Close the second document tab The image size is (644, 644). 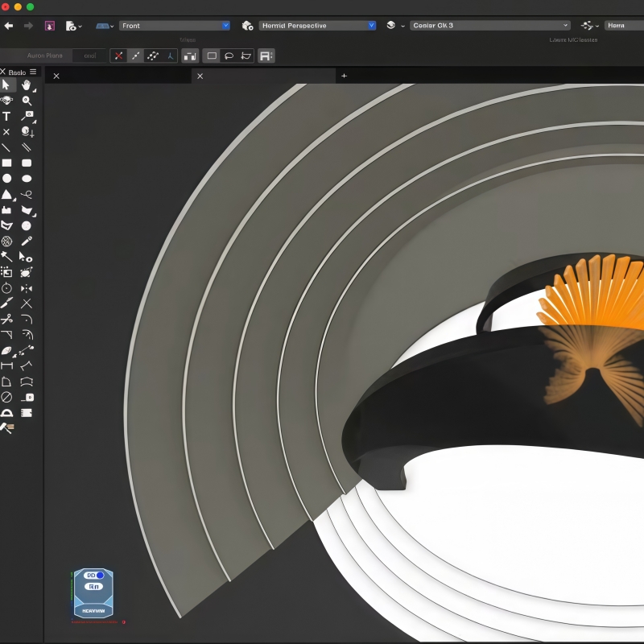[200, 76]
